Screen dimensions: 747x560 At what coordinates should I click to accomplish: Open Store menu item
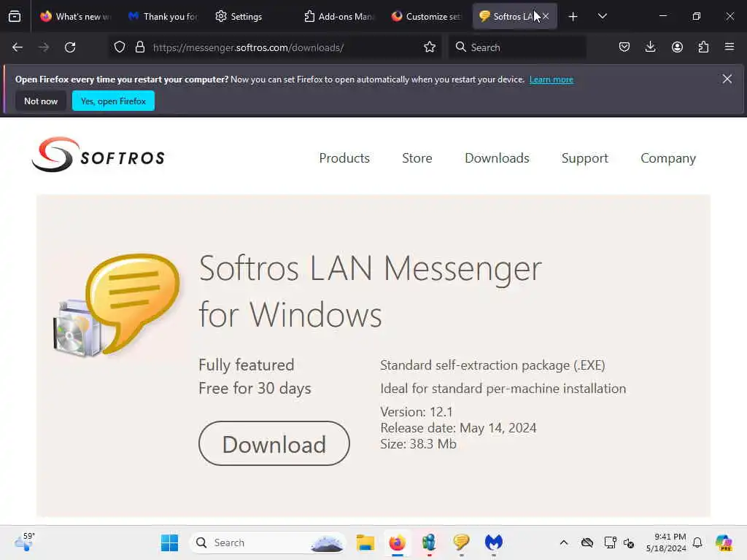(x=417, y=158)
